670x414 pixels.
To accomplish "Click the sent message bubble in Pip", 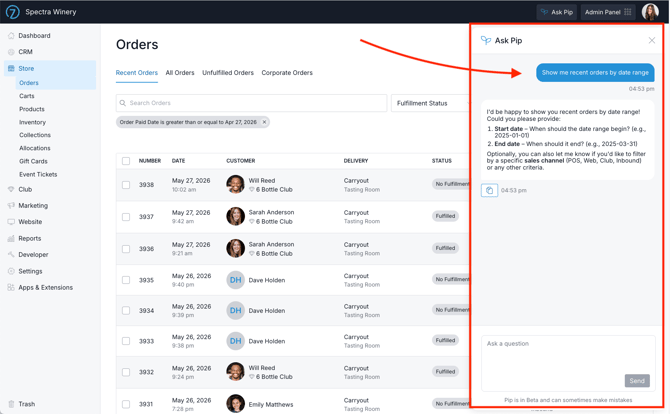I will click(x=595, y=73).
